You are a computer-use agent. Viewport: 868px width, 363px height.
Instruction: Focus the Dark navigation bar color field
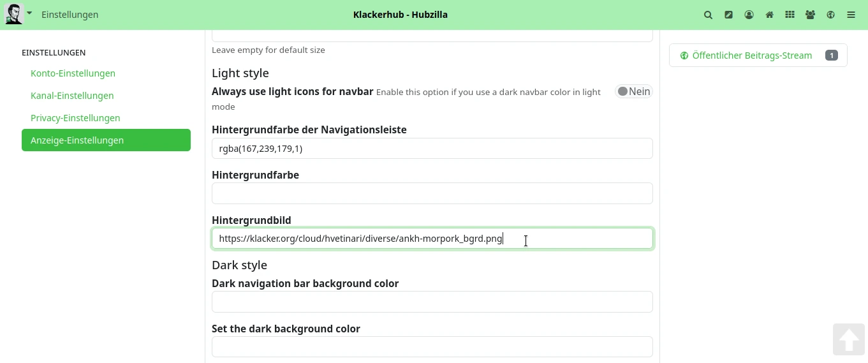432,302
